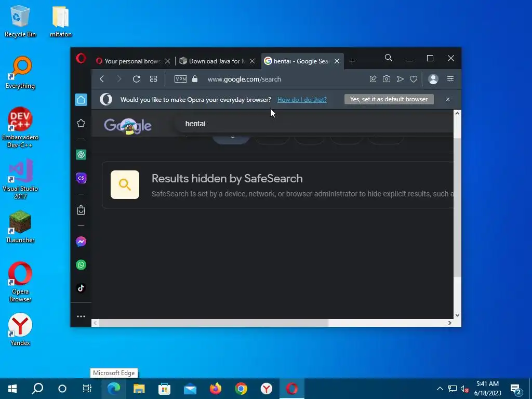
Task: Click 'Yes, set it as default browser'
Action: 389,99
